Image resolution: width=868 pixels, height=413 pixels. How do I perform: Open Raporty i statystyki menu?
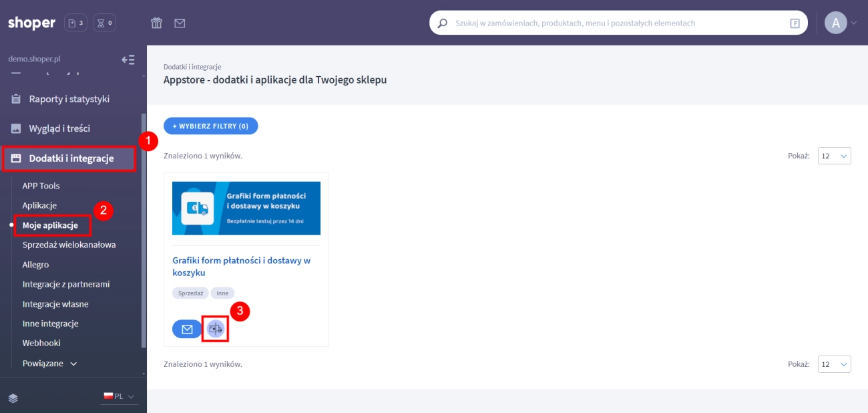coord(69,99)
